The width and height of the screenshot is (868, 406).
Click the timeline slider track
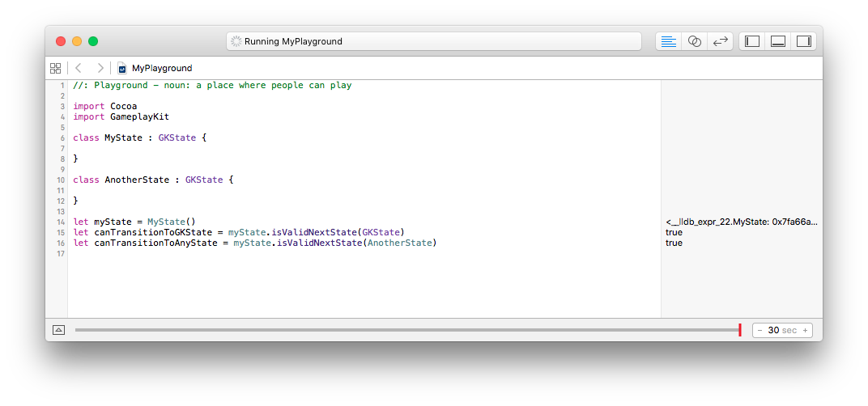pyautogui.click(x=406, y=330)
